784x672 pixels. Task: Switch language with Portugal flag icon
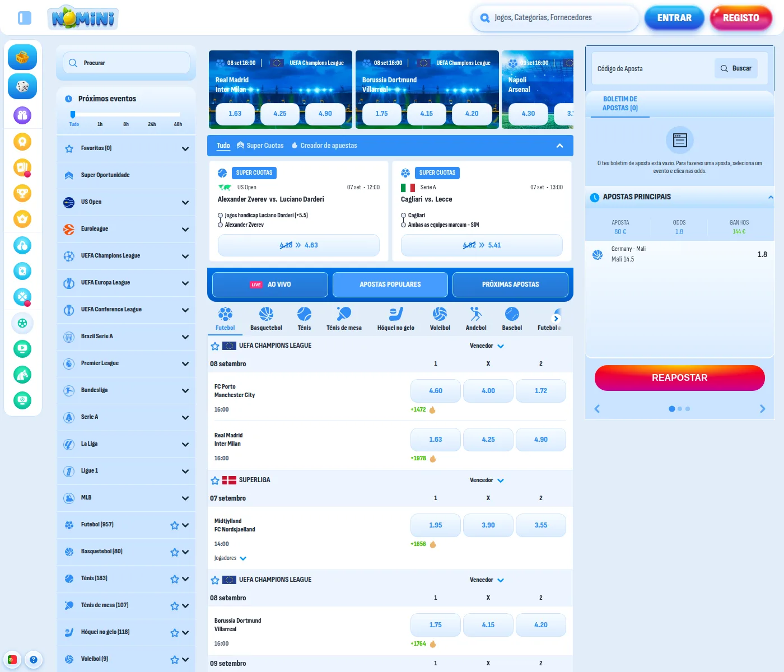(12, 660)
